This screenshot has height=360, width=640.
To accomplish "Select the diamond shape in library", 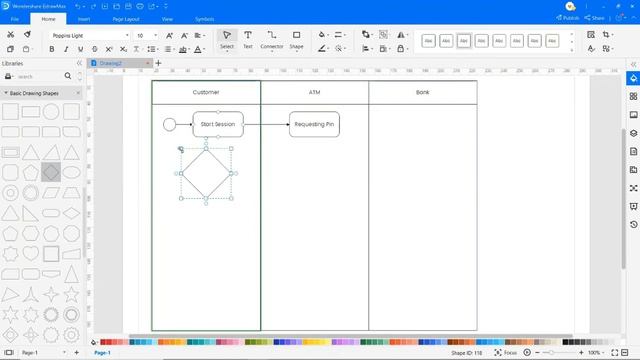I will pos(51,172).
